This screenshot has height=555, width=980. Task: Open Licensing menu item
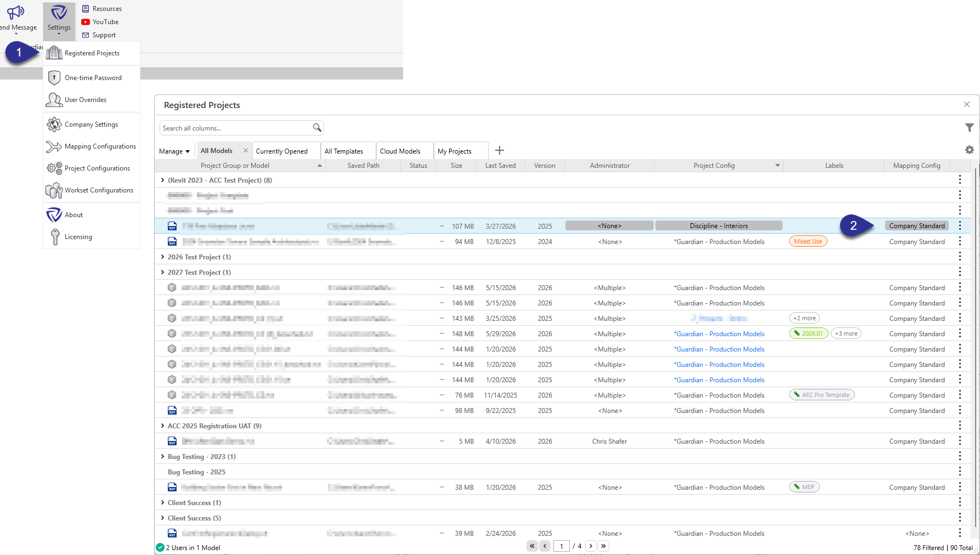pos(92,237)
